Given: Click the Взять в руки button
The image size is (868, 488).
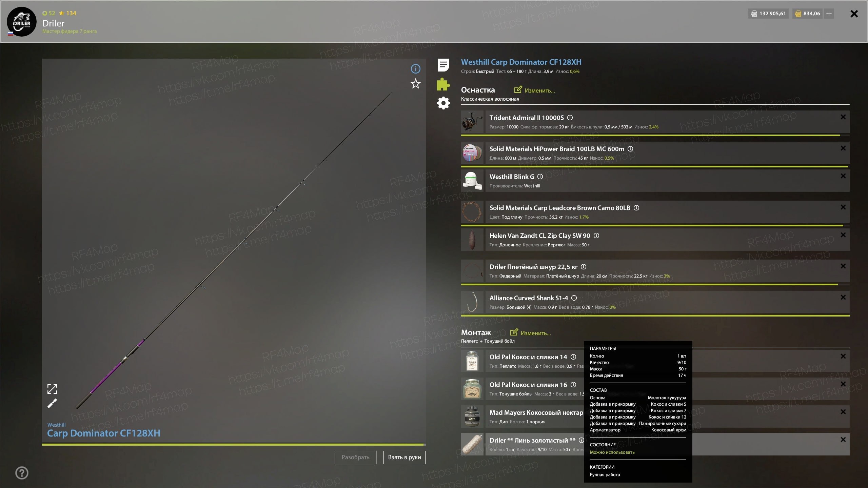Looking at the screenshot, I should (x=405, y=457).
